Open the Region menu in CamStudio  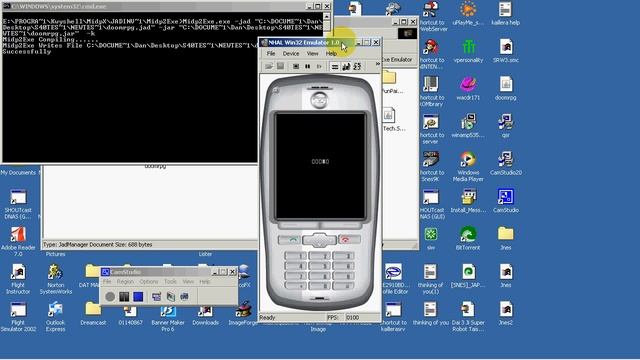125,282
